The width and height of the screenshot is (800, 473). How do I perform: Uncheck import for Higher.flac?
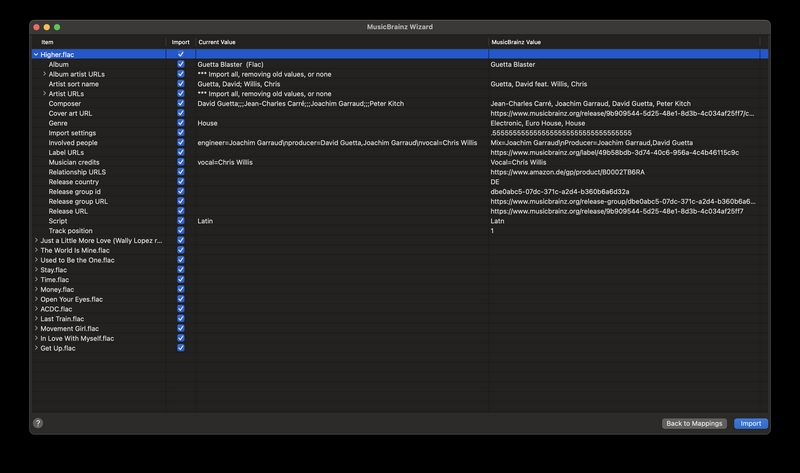(181, 54)
